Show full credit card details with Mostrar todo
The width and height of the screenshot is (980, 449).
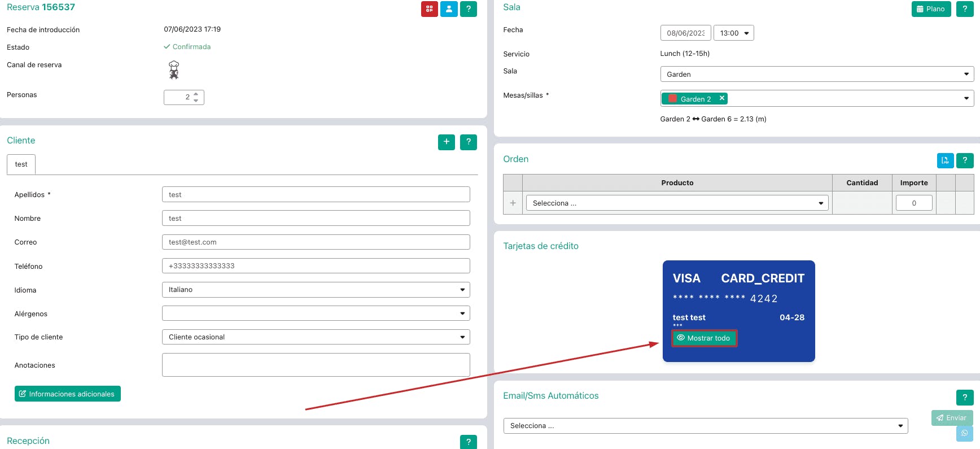(704, 338)
